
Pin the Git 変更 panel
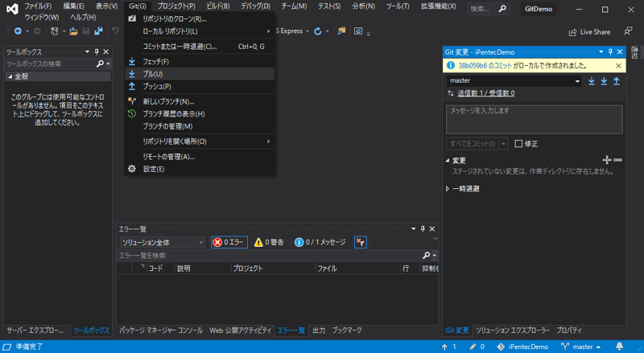(x=610, y=51)
